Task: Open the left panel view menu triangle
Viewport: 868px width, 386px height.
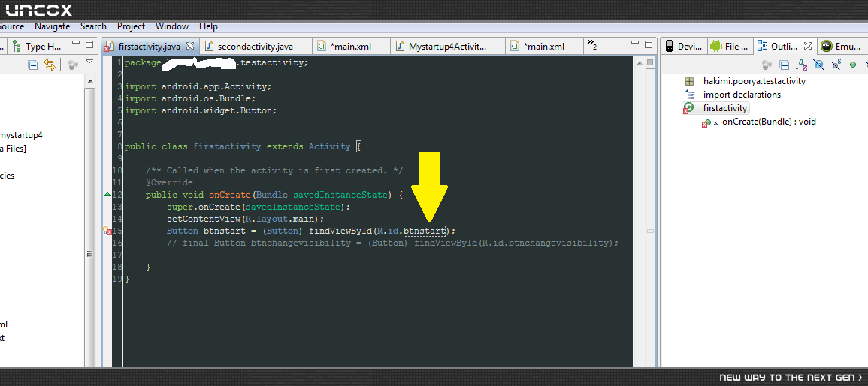Action: (x=89, y=62)
